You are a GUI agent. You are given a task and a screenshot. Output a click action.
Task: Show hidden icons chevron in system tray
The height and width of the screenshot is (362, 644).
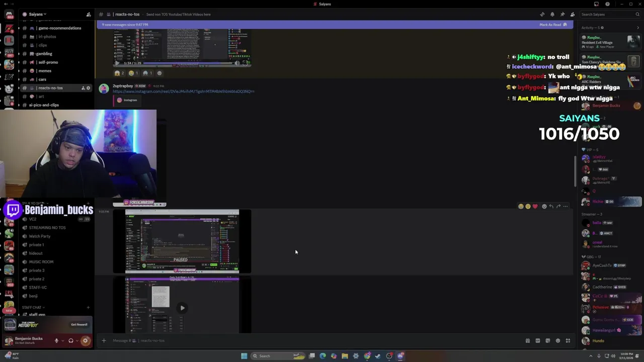pyautogui.click(x=591, y=356)
